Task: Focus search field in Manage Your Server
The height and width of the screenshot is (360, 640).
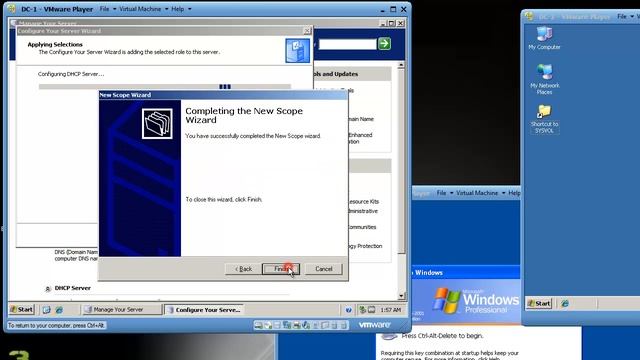Action: (347, 44)
